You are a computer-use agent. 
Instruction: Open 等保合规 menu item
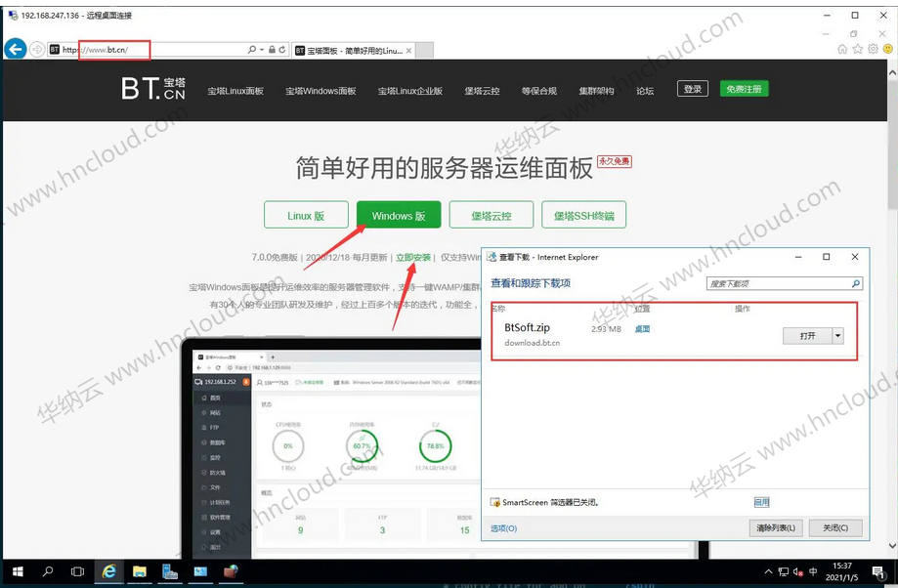point(539,91)
